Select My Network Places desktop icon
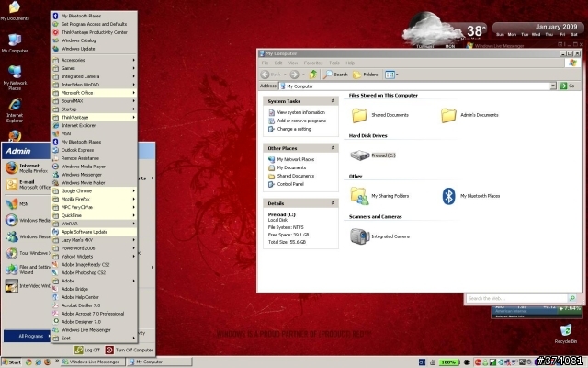Image resolution: width=588 pixels, height=368 pixels. click(15, 77)
